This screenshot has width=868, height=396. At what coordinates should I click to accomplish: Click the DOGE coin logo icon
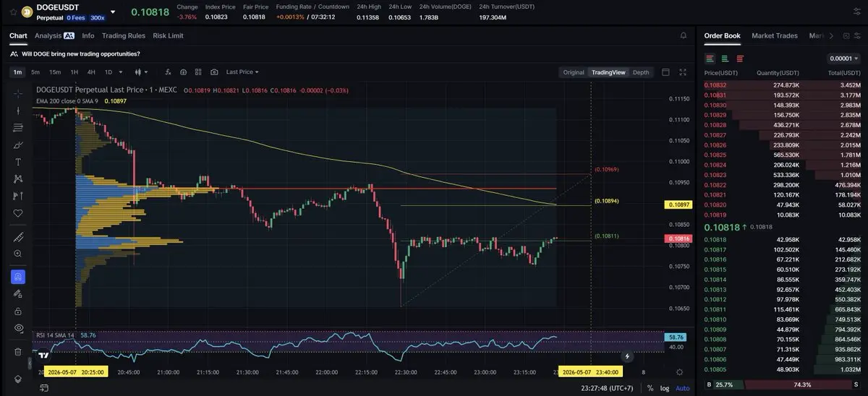(x=27, y=10)
